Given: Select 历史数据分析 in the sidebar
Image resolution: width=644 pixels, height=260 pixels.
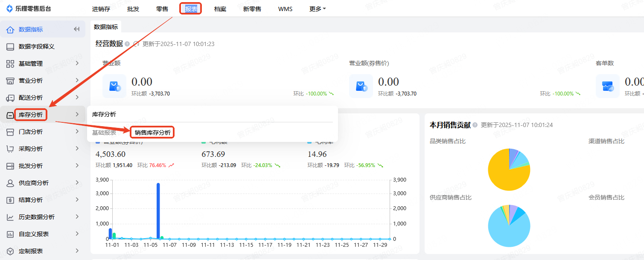Looking at the screenshot, I should [37, 217].
